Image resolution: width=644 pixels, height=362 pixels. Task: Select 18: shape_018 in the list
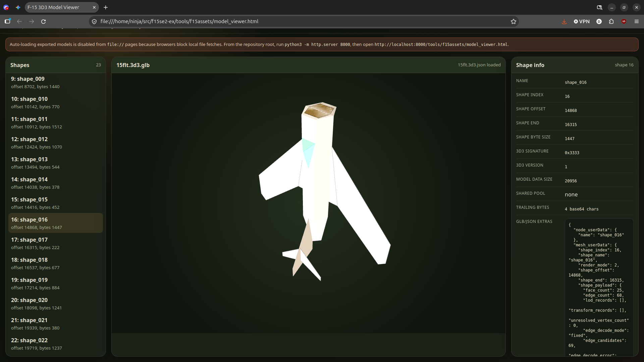click(56, 263)
